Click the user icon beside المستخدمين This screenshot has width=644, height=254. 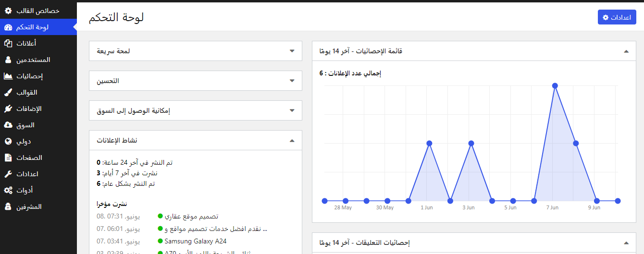tap(8, 60)
